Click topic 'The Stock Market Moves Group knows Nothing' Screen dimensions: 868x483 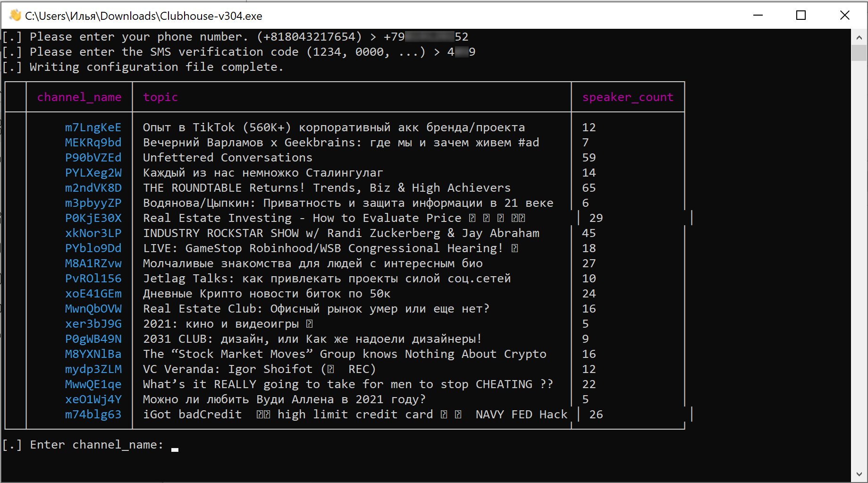pos(345,354)
